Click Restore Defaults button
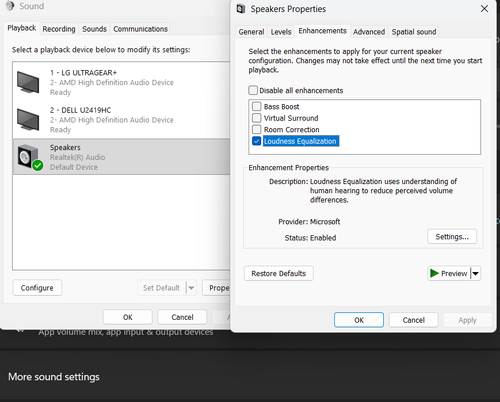This screenshot has width=500, height=402. [x=279, y=273]
